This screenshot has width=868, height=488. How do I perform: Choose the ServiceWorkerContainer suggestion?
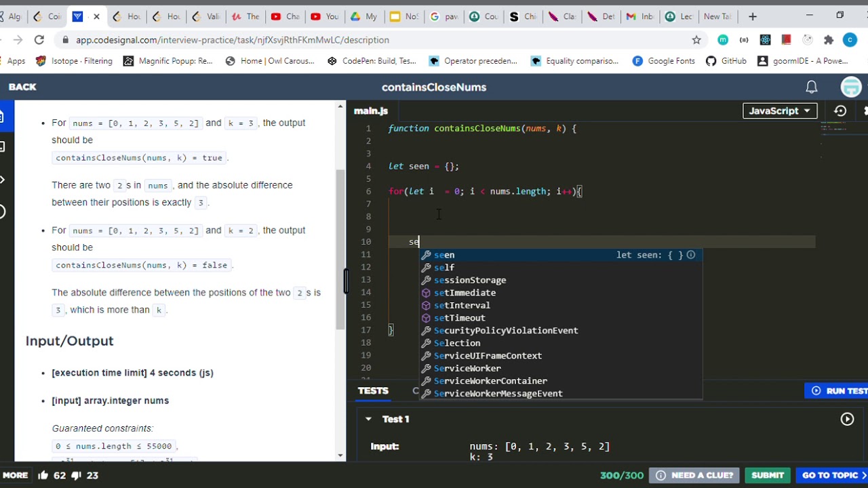(x=560, y=381)
